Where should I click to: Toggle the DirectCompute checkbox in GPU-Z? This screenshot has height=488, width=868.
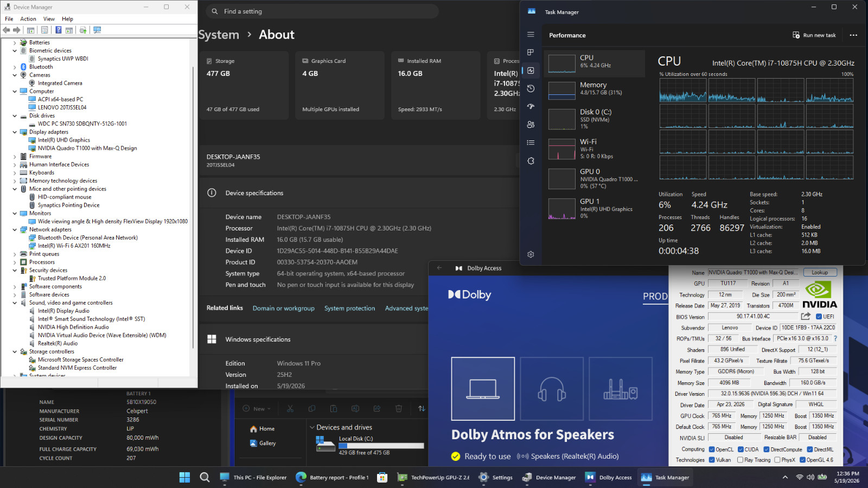[x=767, y=449]
